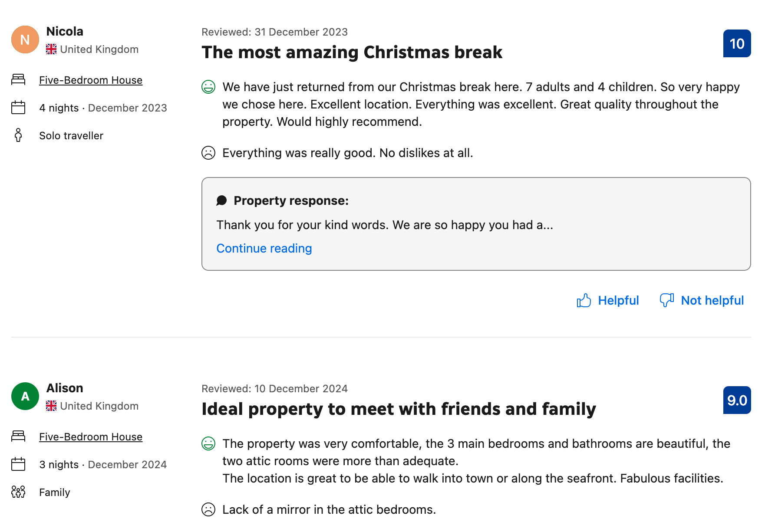Click the score badge showing 10
Viewport: 765px width, 532px height.
point(737,43)
